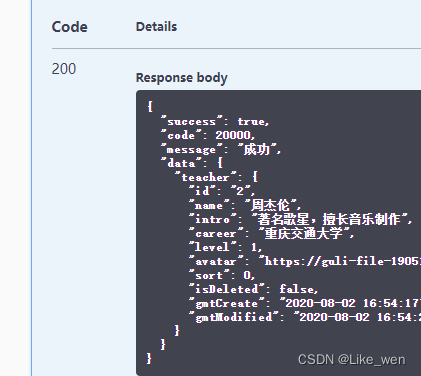This screenshot has height=376, width=421.
Task: Click the "isDeleted": false line
Action: (x=253, y=289)
